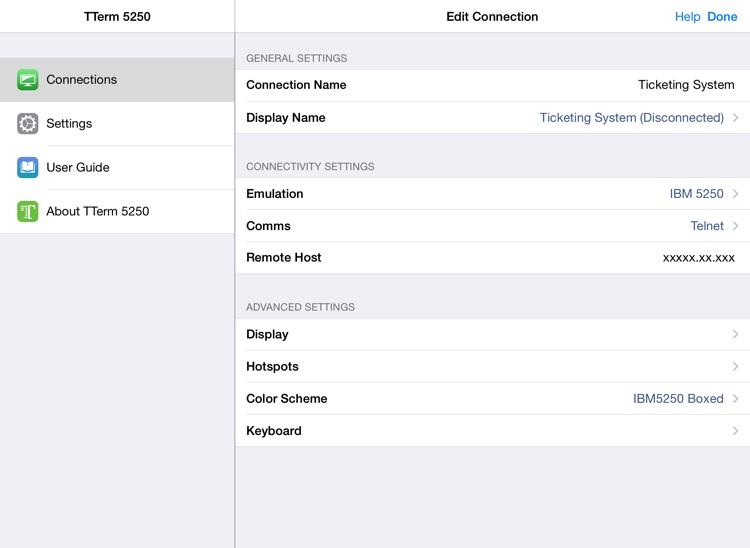Image resolution: width=750 pixels, height=548 pixels.
Task: Click the 'IBM5250 Boxed' value
Action: click(x=678, y=398)
